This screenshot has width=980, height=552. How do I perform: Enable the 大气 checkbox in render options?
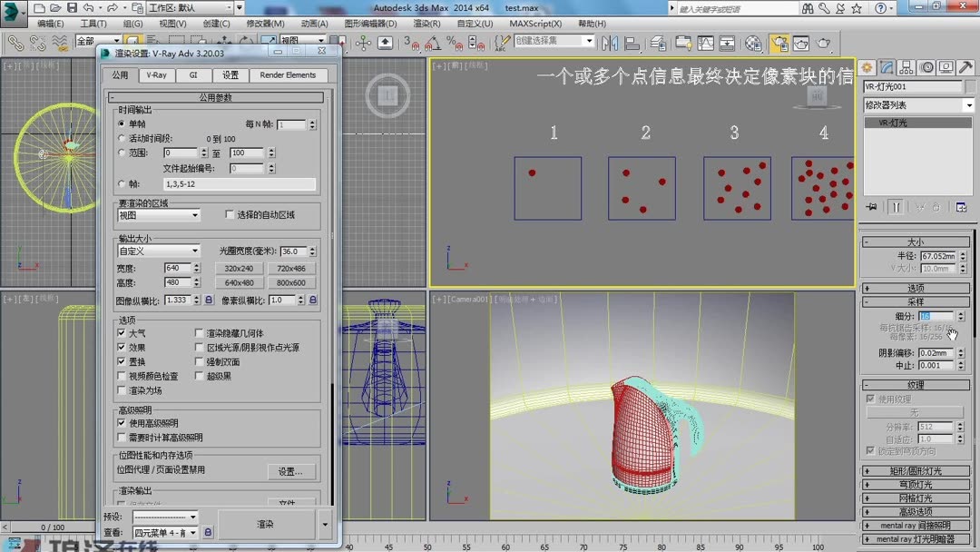(123, 332)
